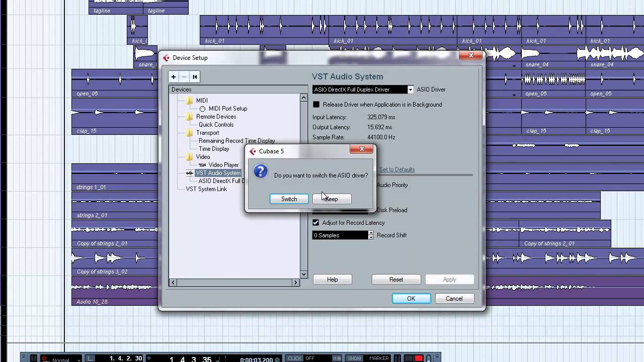Viewport: 644px width, 362px height.
Task: Click the Set to Defaults link
Action: 397,169
